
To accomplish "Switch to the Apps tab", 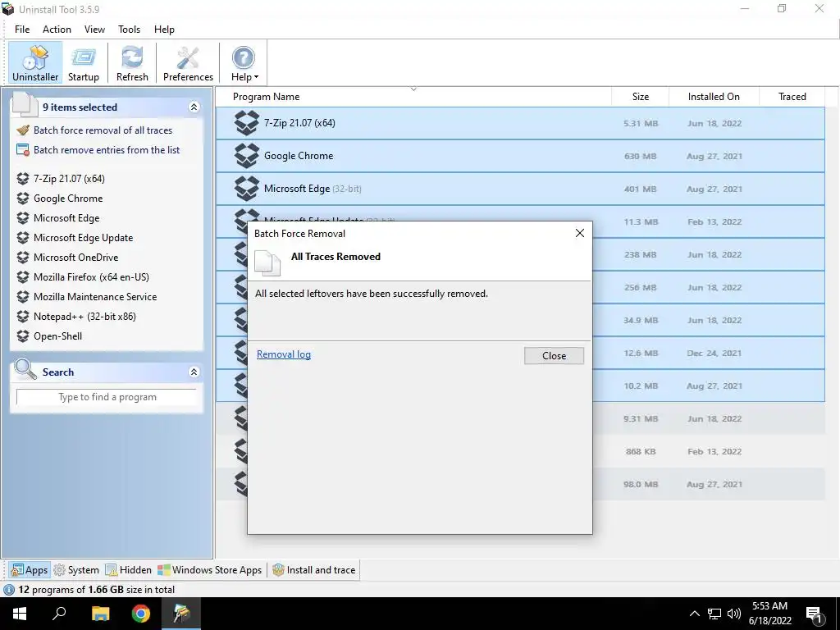I will (x=30, y=570).
